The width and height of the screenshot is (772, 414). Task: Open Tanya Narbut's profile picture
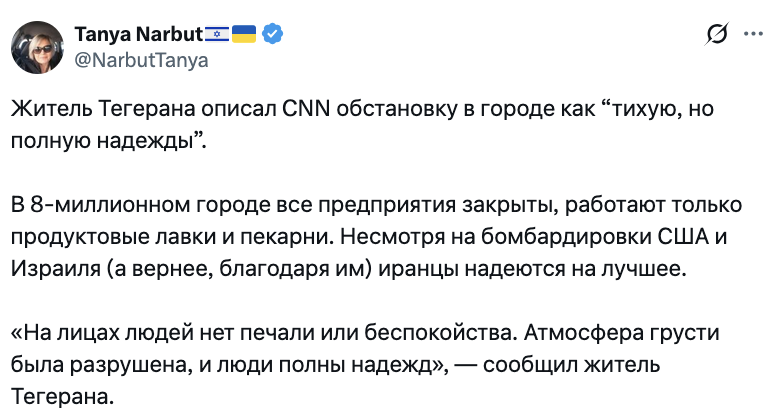pos(39,47)
